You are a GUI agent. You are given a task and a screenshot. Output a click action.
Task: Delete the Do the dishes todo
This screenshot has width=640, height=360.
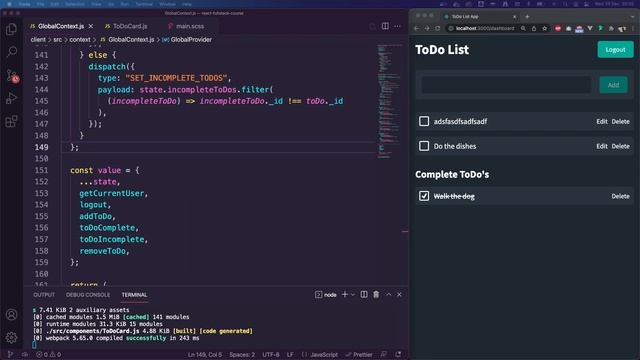click(x=620, y=146)
